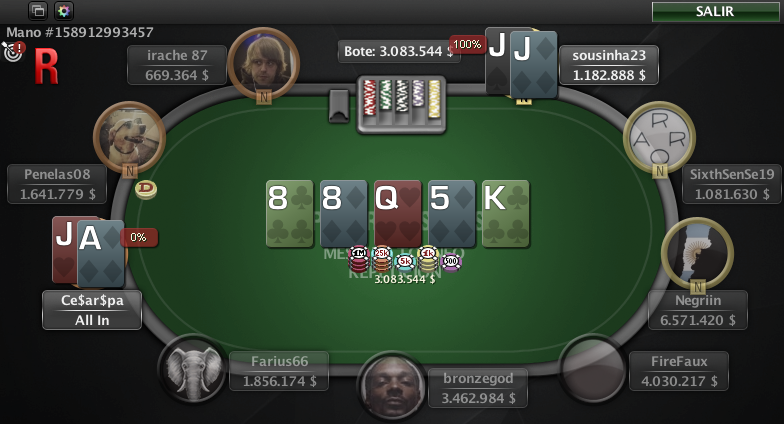The height and width of the screenshot is (424, 784).
Task: Click the dog avatar of Penelas08
Action: 130,138
